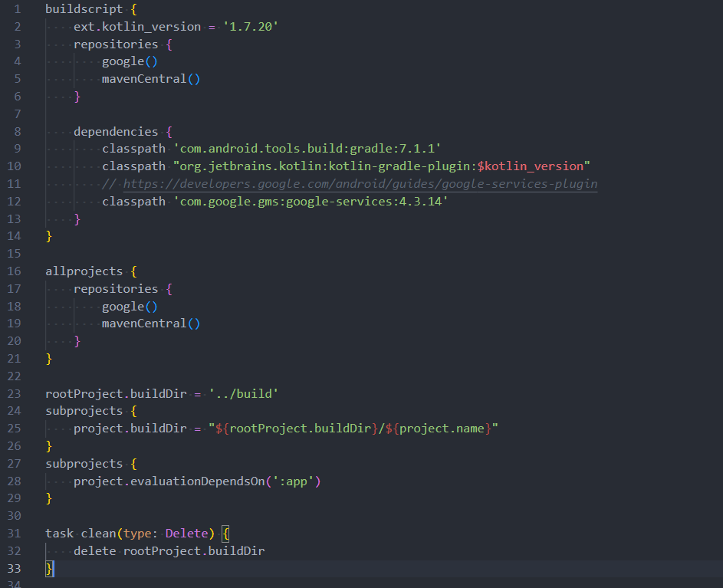Click 'subprojects' on line 24
723x588 pixels.
(84, 411)
